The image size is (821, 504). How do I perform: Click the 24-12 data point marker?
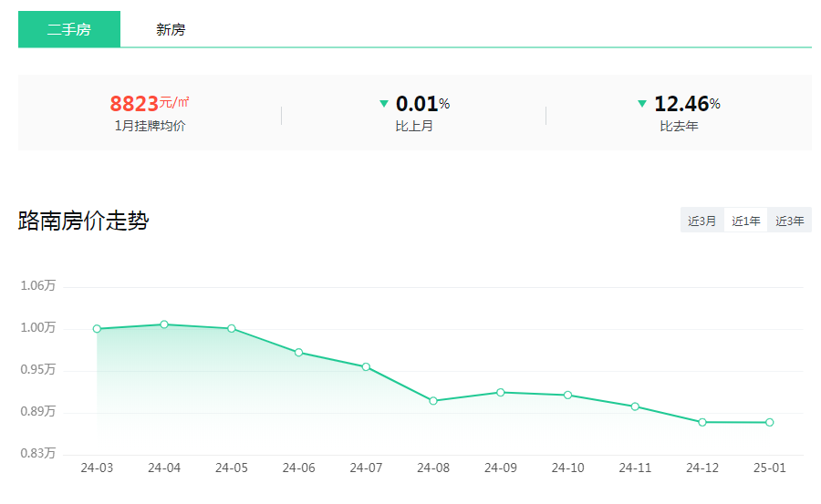pos(702,422)
